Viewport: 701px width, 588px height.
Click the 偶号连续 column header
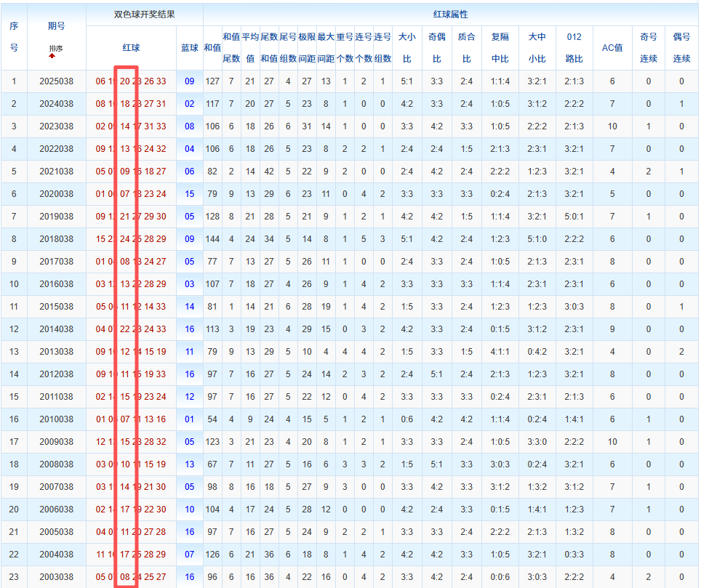tap(681, 47)
